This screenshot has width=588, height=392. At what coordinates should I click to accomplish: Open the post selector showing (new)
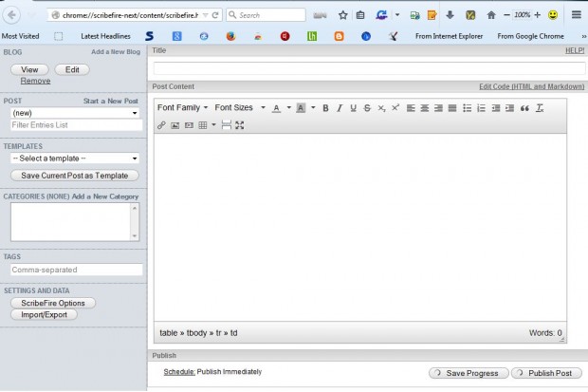pyautogui.click(x=76, y=113)
